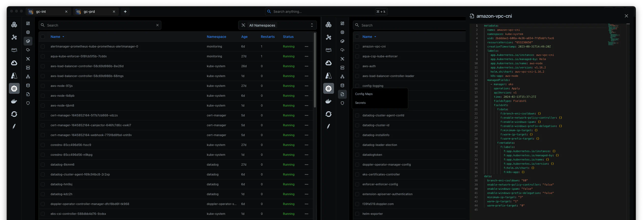Screen dimensions: 644x220
Task: Check the aws-node-97jjs pod row checkbox
Action: (x=43, y=86)
